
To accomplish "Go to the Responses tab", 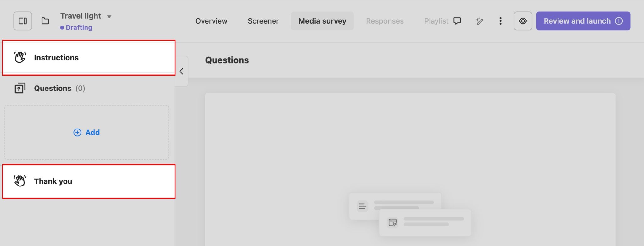I will point(385,21).
